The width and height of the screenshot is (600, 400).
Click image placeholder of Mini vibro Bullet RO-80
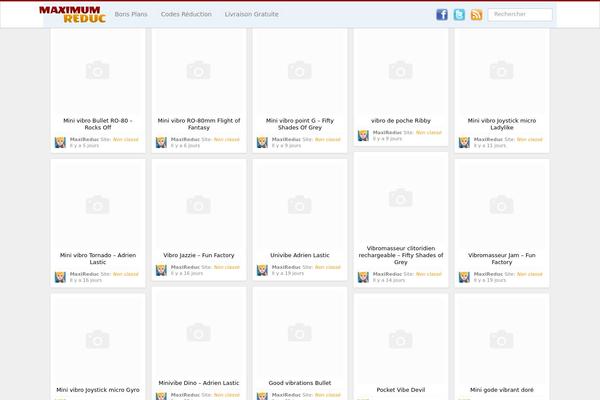(x=98, y=71)
